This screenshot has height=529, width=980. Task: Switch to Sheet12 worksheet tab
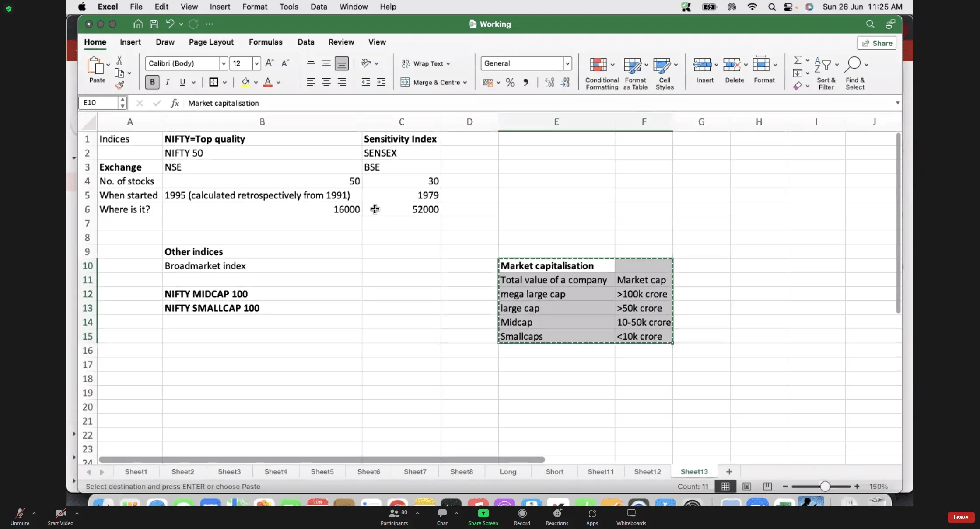coord(647,472)
